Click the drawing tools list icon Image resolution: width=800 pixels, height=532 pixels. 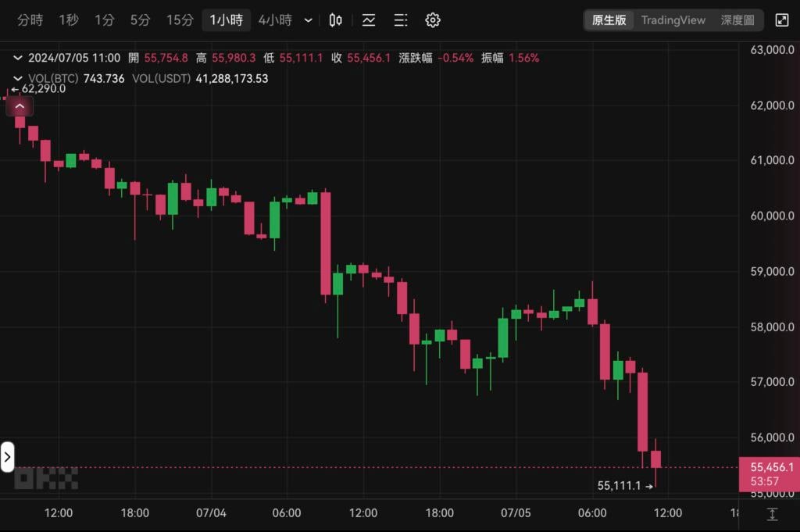[x=400, y=20]
